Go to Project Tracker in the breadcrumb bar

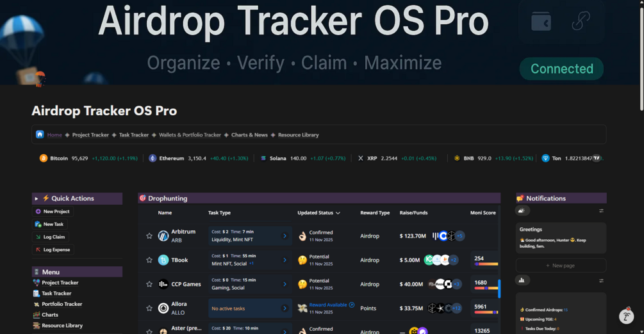pyautogui.click(x=90, y=134)
